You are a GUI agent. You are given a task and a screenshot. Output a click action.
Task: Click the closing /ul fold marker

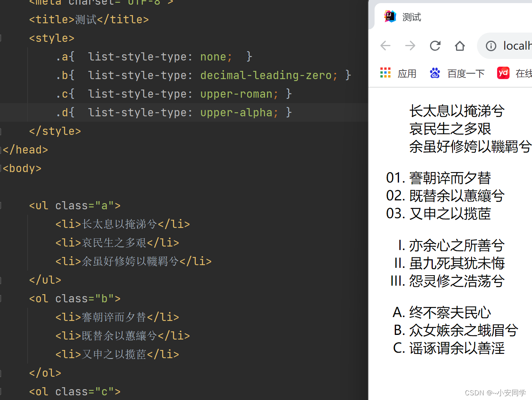(1, 280)
